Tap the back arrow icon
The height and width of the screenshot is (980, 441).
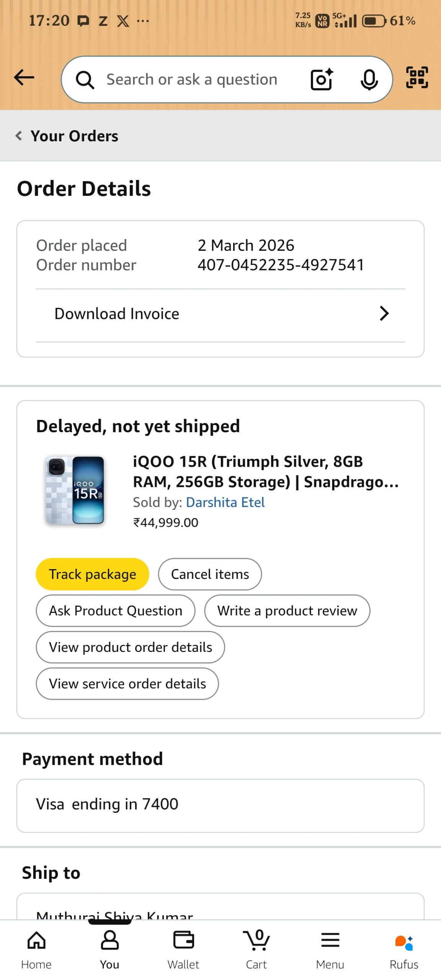24,78
